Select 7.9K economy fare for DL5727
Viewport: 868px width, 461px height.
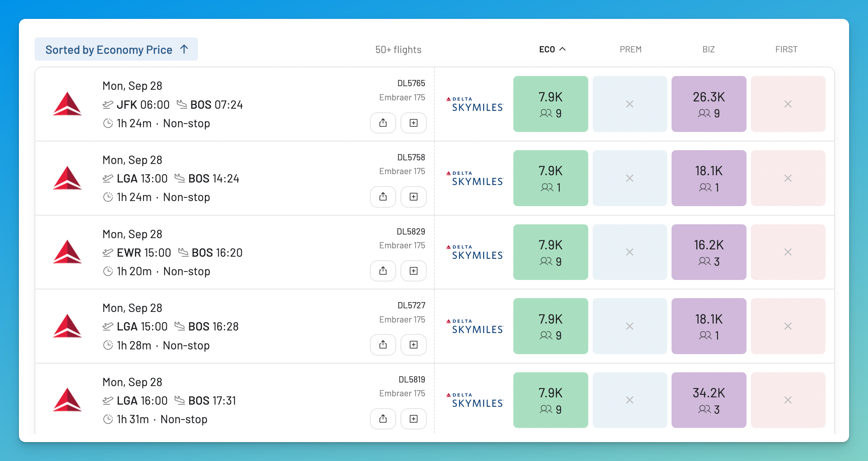coord(550,326)
